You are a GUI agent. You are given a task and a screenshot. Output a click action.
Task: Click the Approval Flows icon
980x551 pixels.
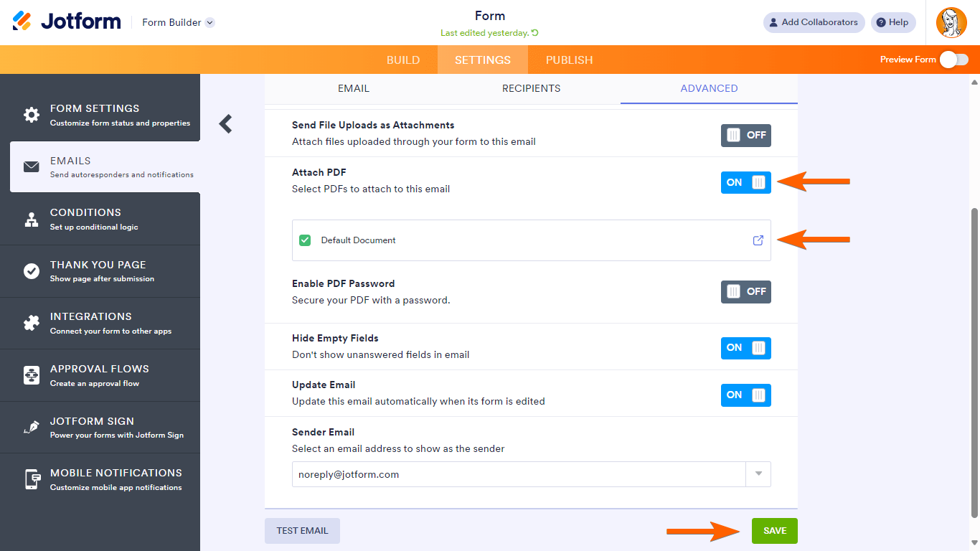[32, 375]
